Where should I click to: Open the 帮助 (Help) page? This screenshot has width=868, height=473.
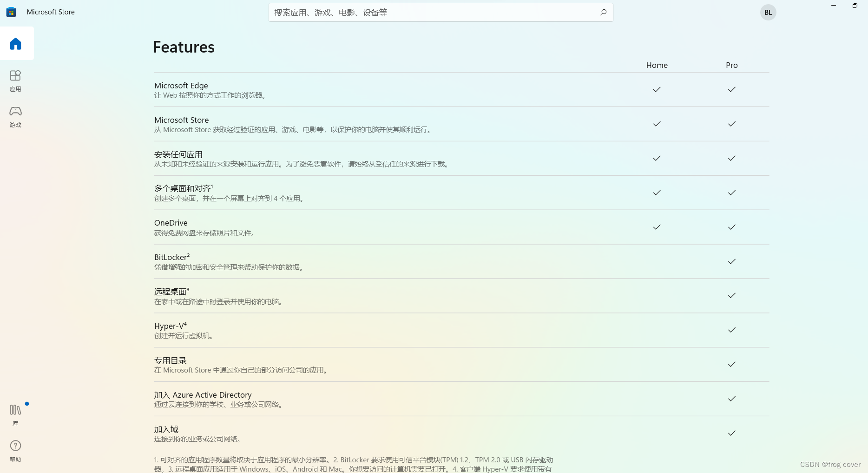click(16, 451)
